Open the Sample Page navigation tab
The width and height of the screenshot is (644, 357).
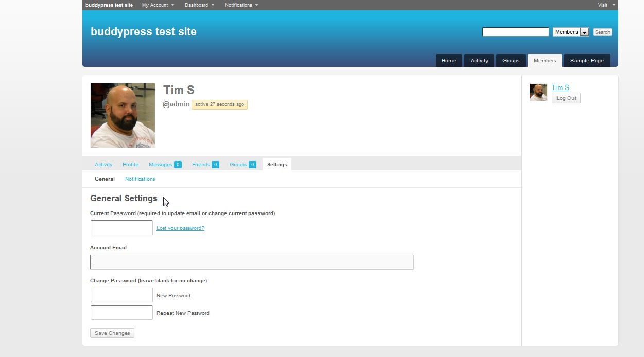587,60
